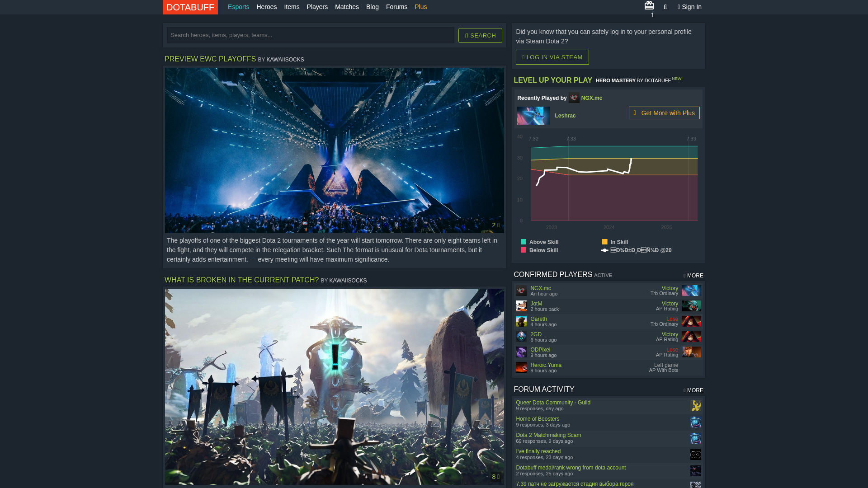Open the Esports menu
Screen dimensions: 868x488
tap(238, 7)
